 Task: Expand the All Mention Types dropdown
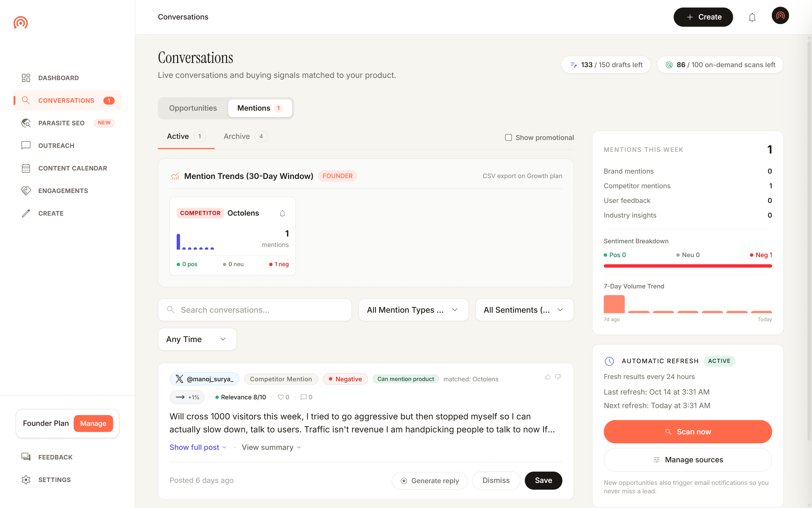(413, 310)
